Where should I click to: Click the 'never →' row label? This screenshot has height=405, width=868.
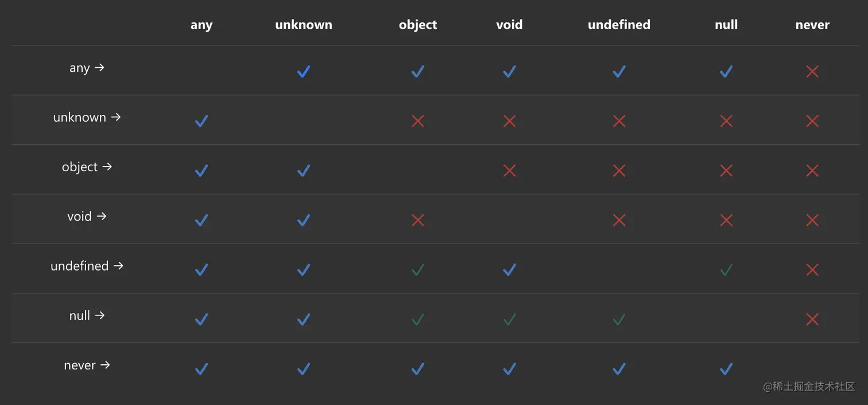[87, 365]
